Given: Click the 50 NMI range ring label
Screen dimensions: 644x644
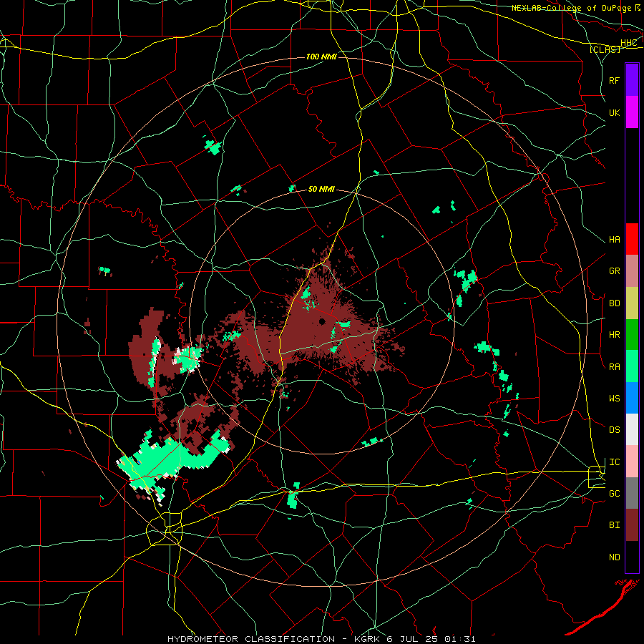Looking at the screenshot, I should coord(321,190).
